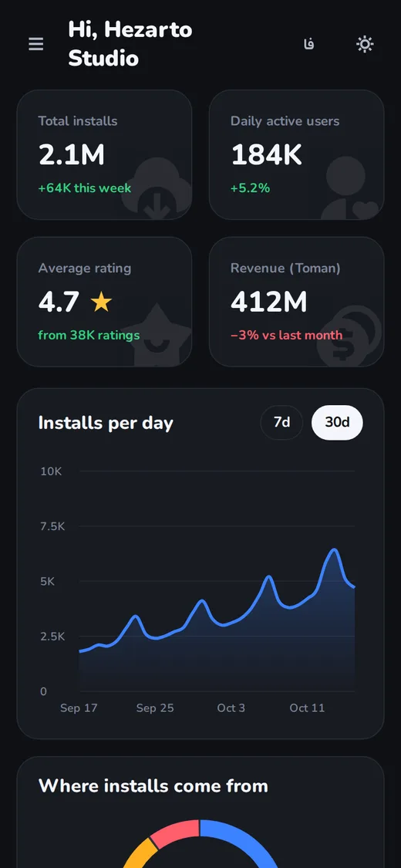Click the 184K value
Image resolution: width=401 pixels, height=868 pixels.
pos(267,155)
